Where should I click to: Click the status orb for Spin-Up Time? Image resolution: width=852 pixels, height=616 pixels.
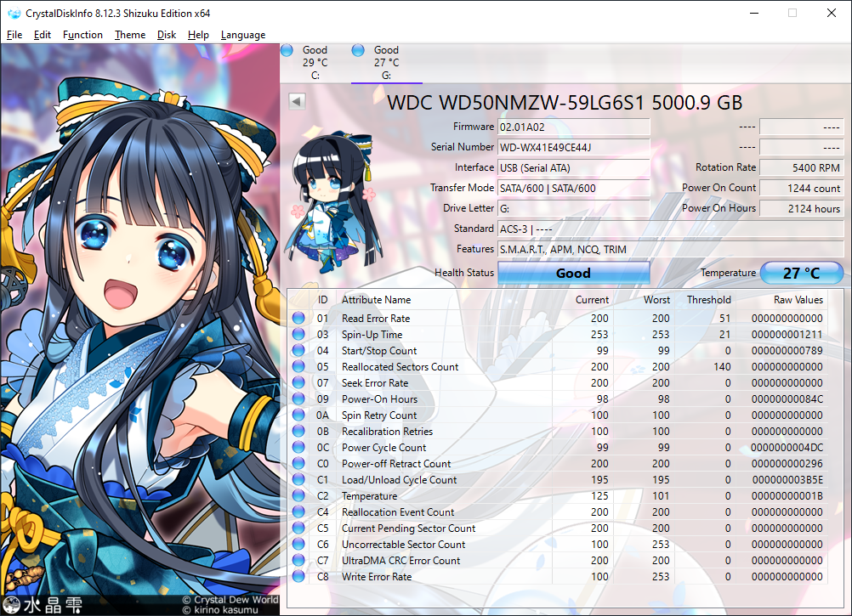tap(298, 334)
